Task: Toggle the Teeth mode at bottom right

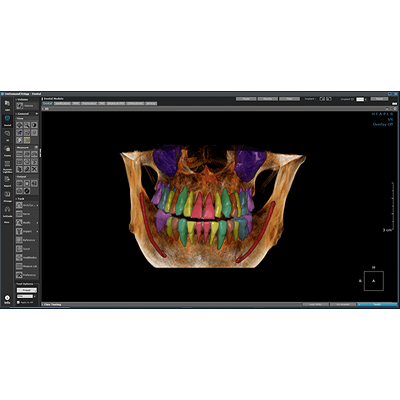Action: pyautogui.click(x=377, y=304)
